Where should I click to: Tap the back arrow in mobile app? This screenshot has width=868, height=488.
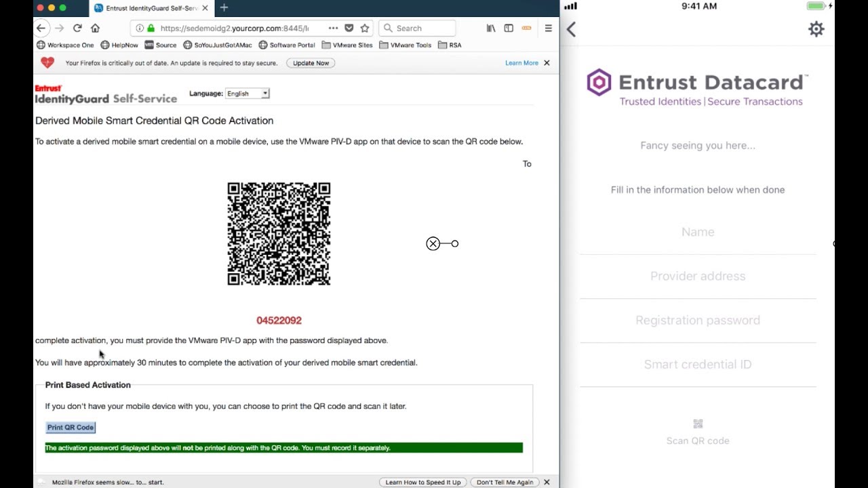[x=571, y=29]
